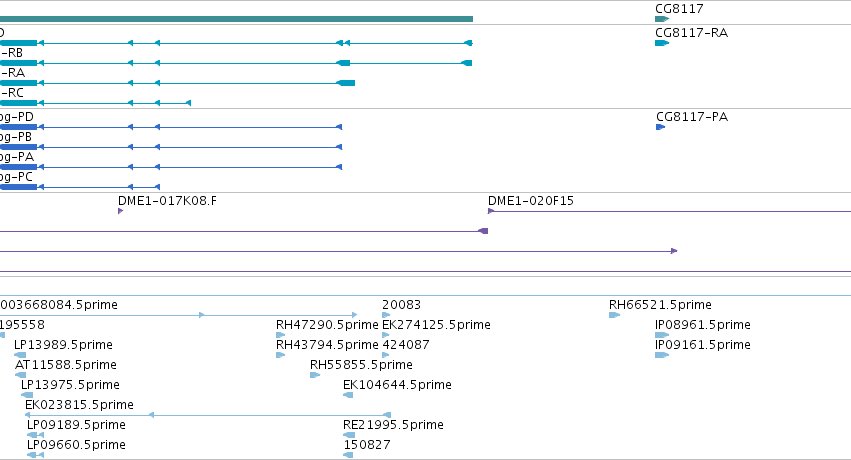Viewport: 851px width, 460px height.
Task: Click the 424087 feature glyph
Action: (386, 355)
